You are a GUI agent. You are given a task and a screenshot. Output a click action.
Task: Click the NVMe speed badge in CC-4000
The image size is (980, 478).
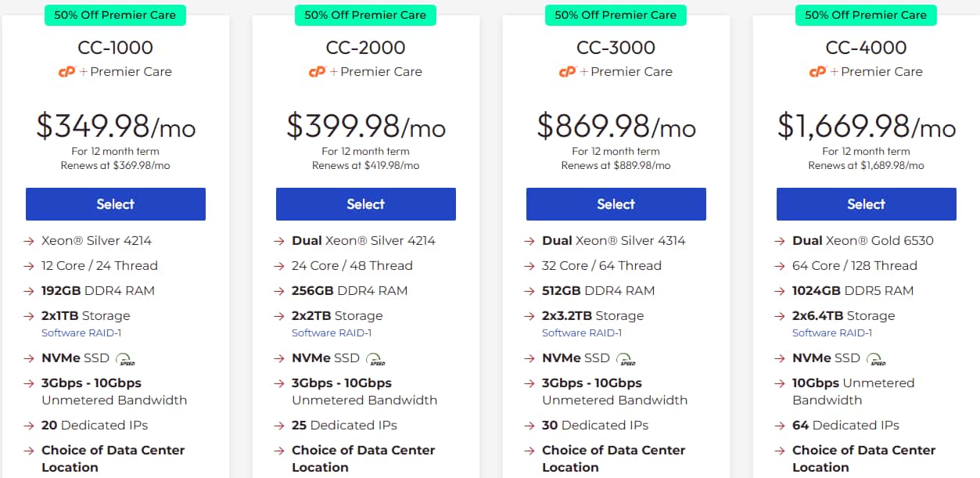876,359
